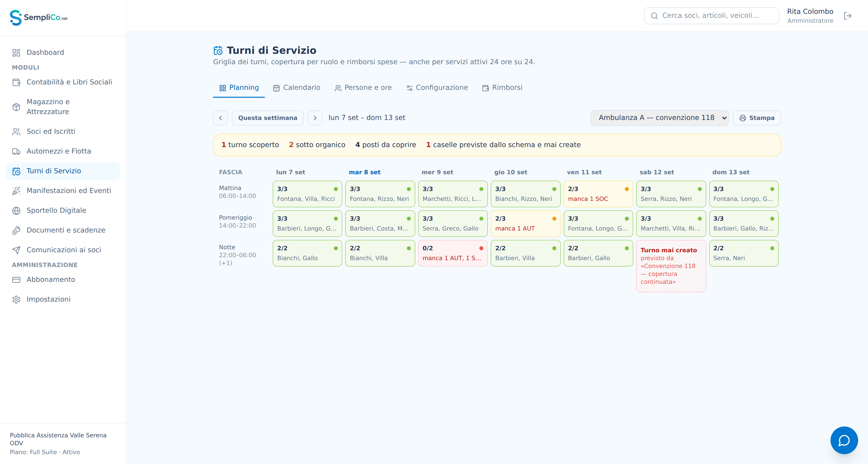The image size is (868, 464).
Task: Open the Soci ed Iscritti people icon
Action: tap(16, 132)
